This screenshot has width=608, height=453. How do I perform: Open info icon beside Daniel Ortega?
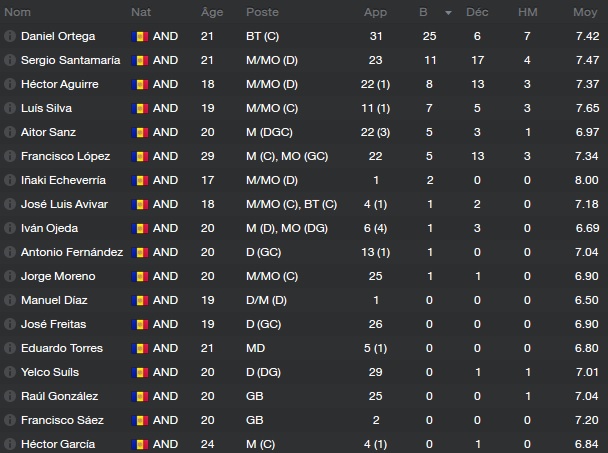click(10, 36)
